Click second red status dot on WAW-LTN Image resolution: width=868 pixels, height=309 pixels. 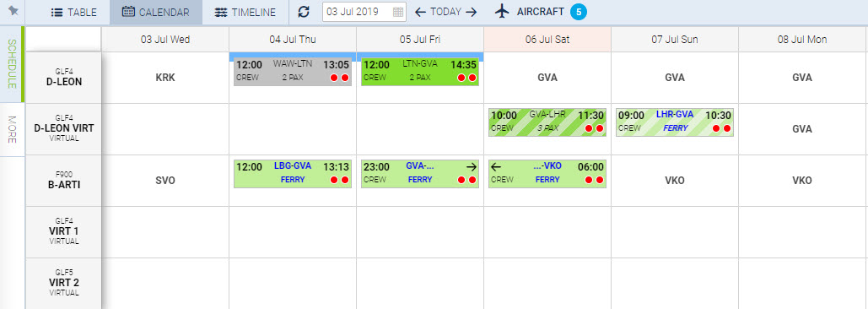[x=345, y=78]
